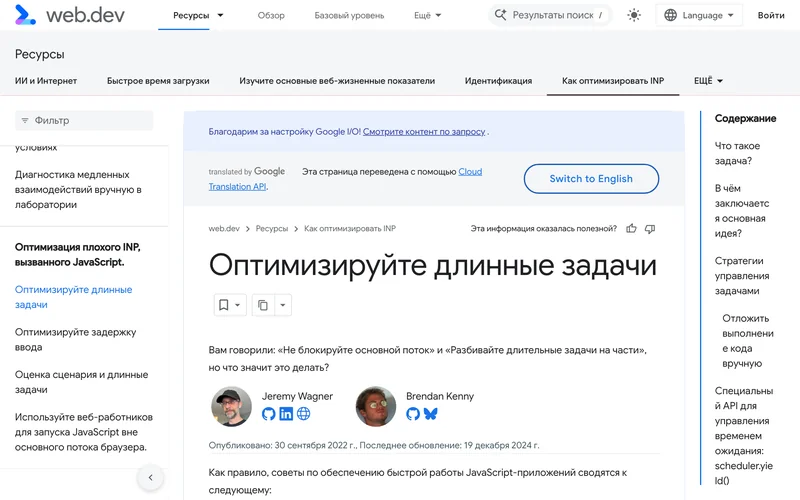Click the thumbs down not helpful icon
Viewport: 800px width, 500px height.
pos(649,229)
